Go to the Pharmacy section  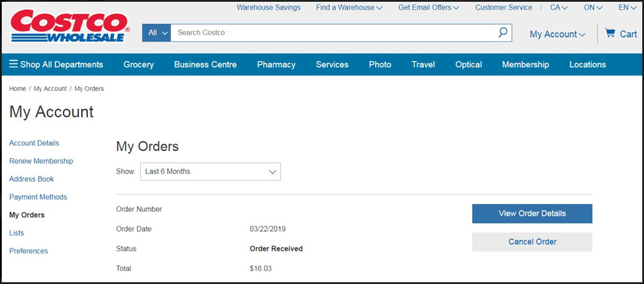(276, 64)
